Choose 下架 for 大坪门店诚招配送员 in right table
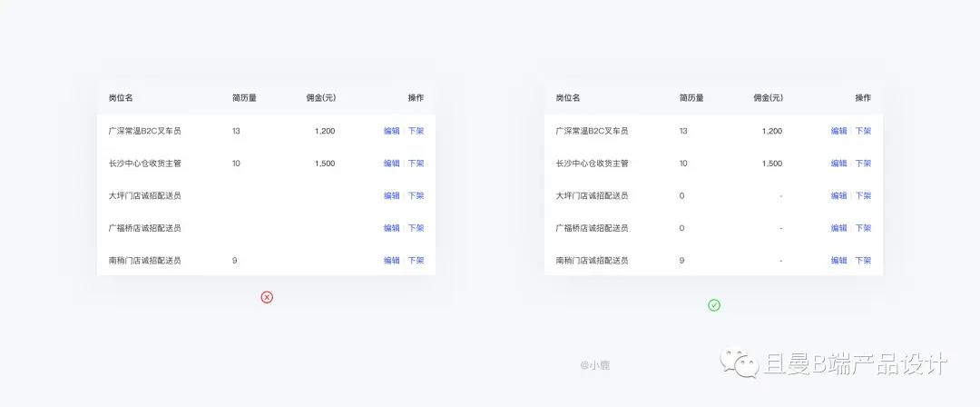 (x=863, y=195)
